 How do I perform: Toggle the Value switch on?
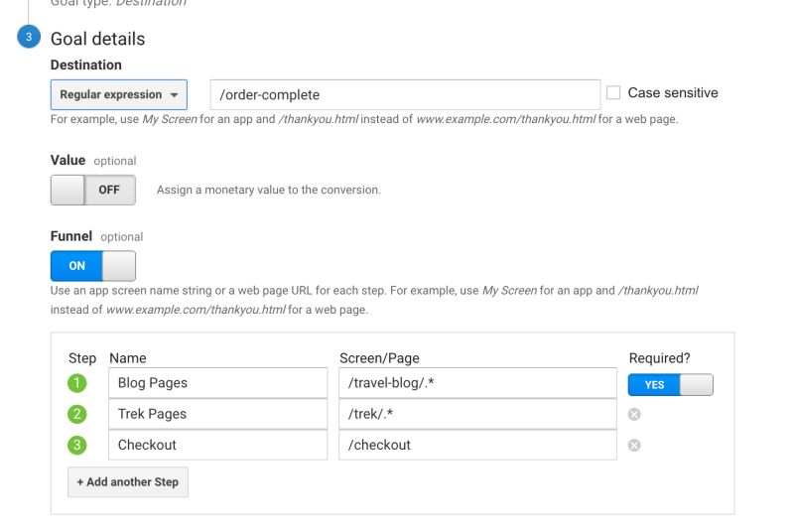click(92, 190)
